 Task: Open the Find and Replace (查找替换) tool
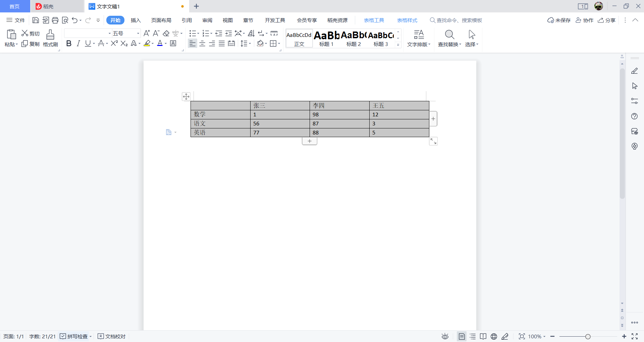point(449,38)
